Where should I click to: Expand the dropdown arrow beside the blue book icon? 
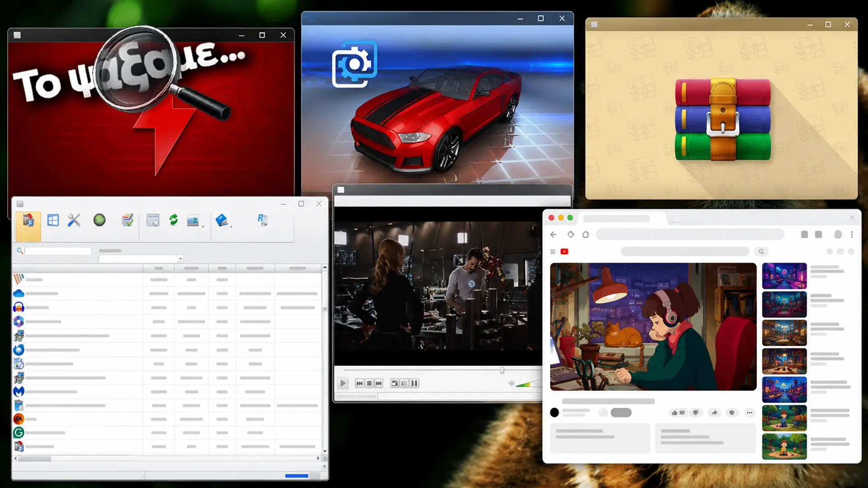coord(231,226)
